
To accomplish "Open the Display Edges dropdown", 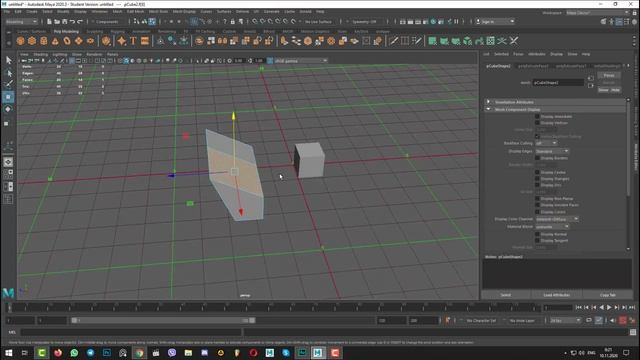I will 552,151.
